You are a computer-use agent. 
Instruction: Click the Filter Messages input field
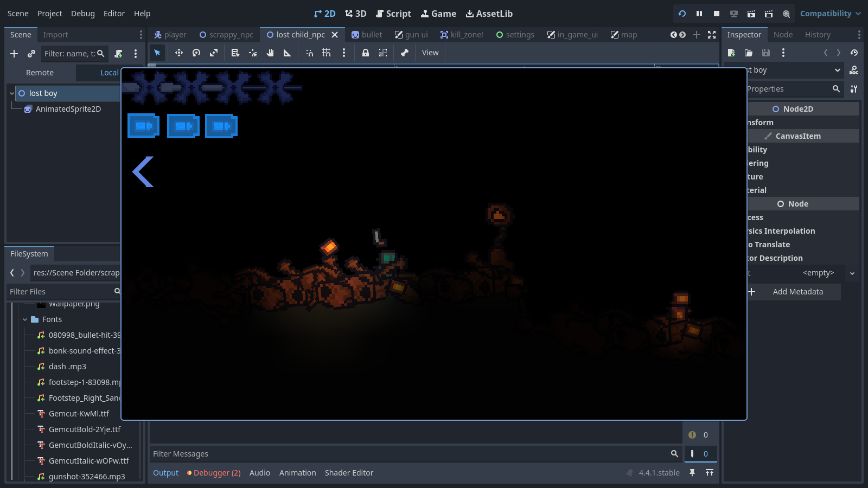tap(410, 454)
